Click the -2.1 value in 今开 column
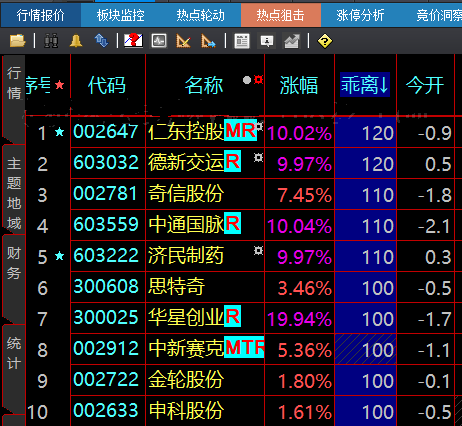Image resolution: width=462 pixels, height=426 pixels. (435, 226)
